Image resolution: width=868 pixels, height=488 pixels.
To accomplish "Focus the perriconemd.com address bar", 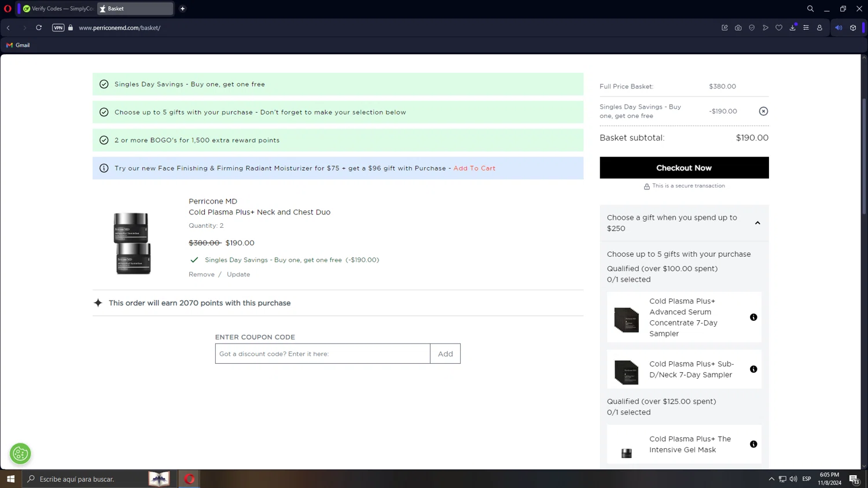I will pos(120,28).
